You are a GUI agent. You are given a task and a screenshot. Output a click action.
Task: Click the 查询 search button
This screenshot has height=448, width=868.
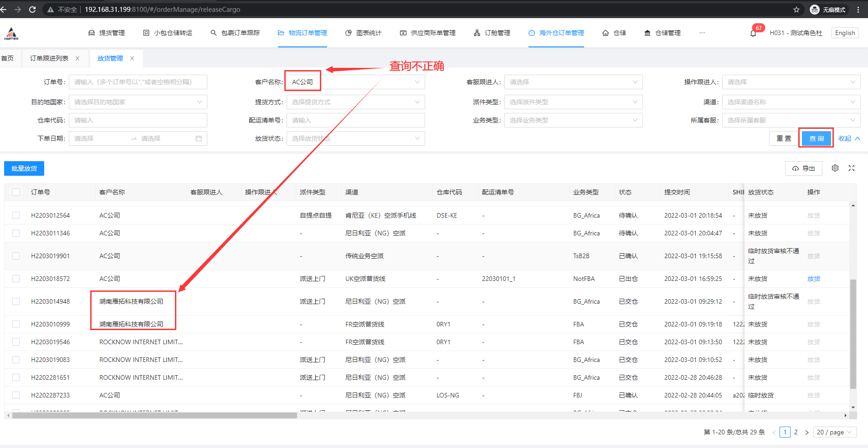[x=816, y=138]
